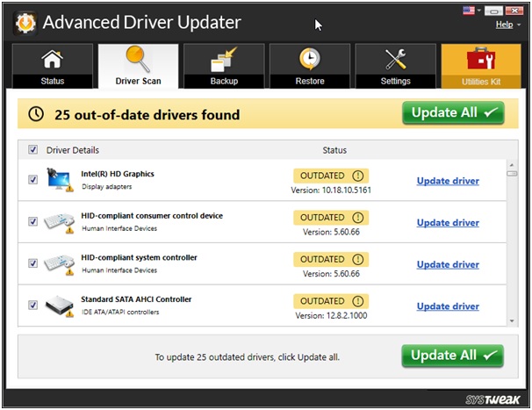The image size is (532, 410).
Task: Click the HID-compliant consumer control device keyboard icon
Action: [x=61, y=222]
